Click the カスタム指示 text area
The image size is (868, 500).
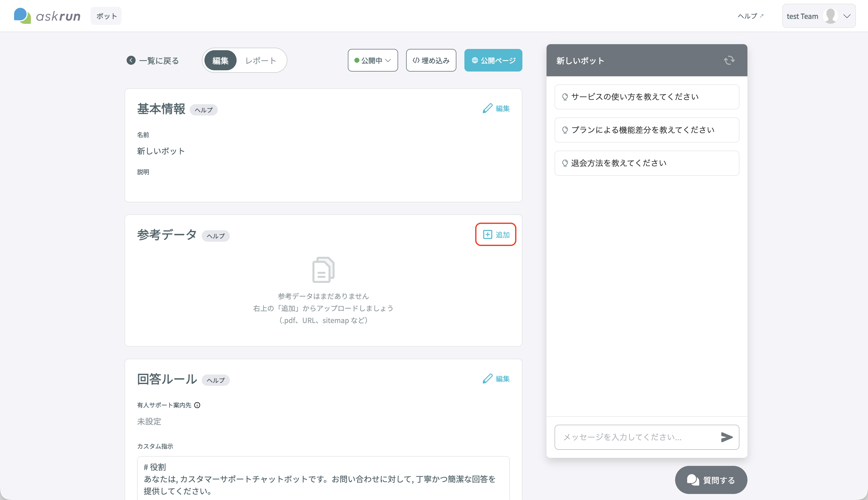click(323, 478)
